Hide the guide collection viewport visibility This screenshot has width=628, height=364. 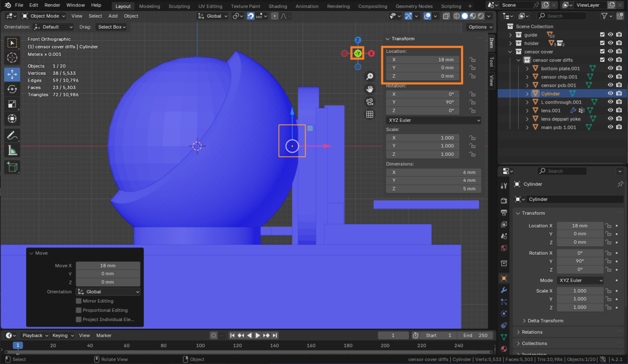610,35
